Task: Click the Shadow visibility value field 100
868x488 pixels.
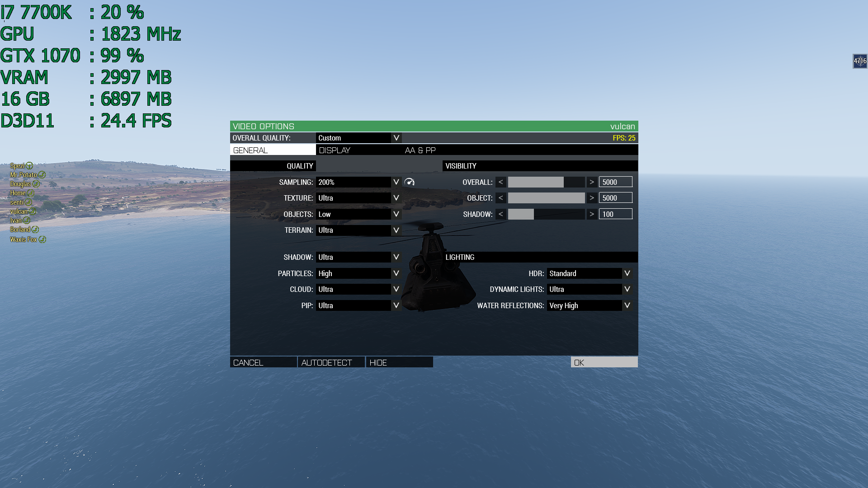Action: click(615, 214)
